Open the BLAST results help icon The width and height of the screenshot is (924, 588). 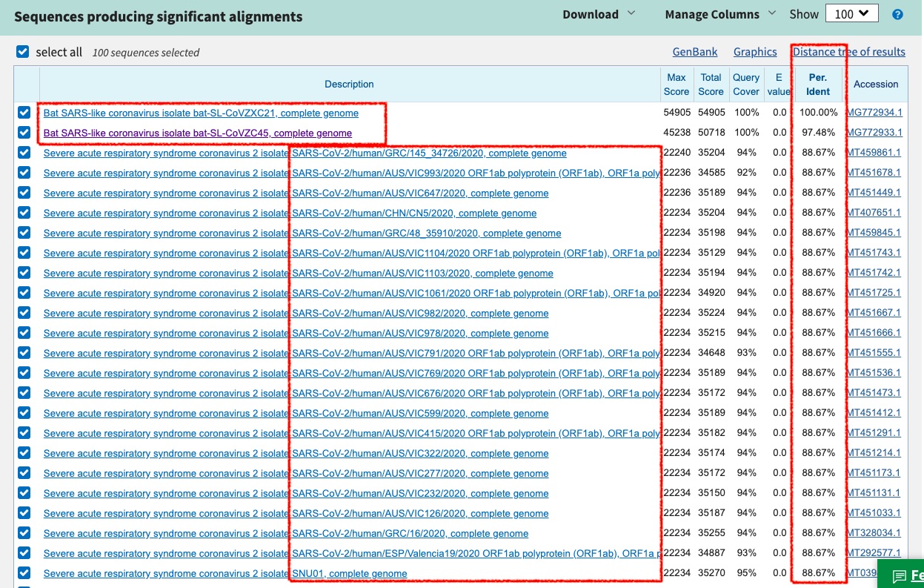tap(897, 13)
